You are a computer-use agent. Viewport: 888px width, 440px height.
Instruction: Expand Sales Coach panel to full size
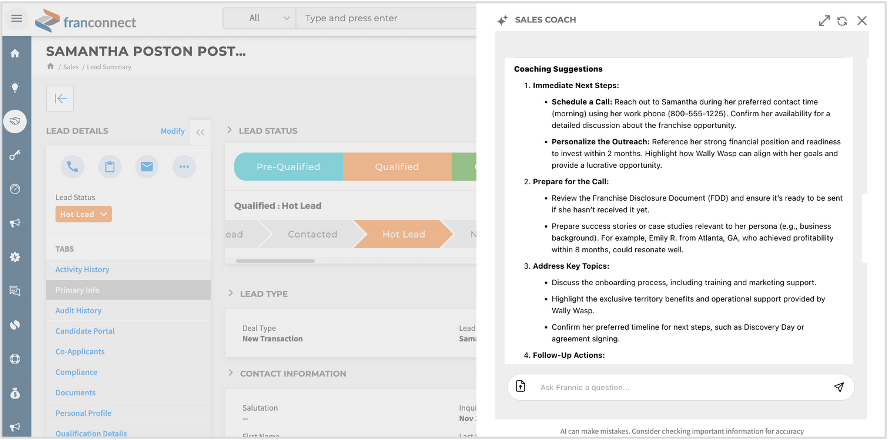[824, 20]
